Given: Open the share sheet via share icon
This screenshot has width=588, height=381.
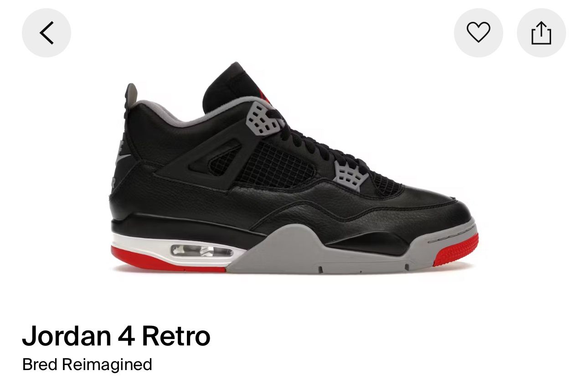Looking at the screenshot, I should pyautogui.click(x=541, y=33).
